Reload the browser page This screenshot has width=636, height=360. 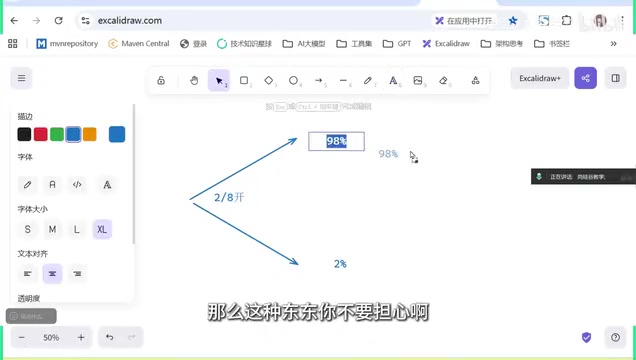click(58, 20)
